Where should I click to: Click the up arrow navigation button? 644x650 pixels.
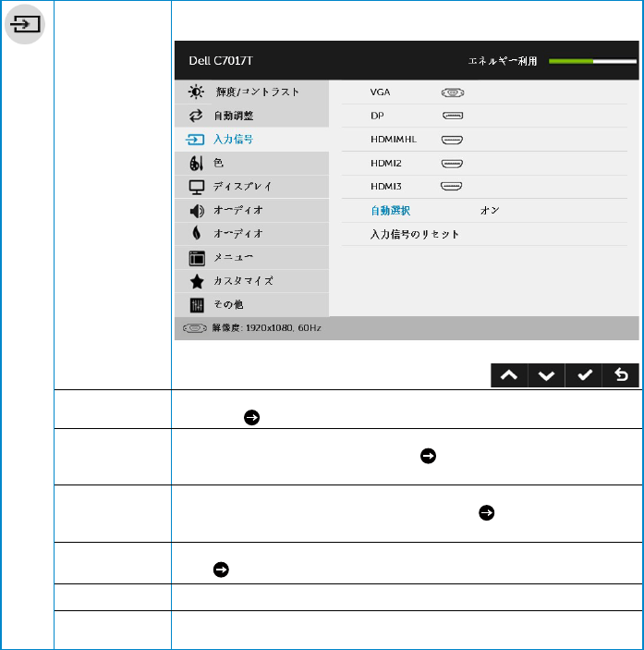point(509,375)
